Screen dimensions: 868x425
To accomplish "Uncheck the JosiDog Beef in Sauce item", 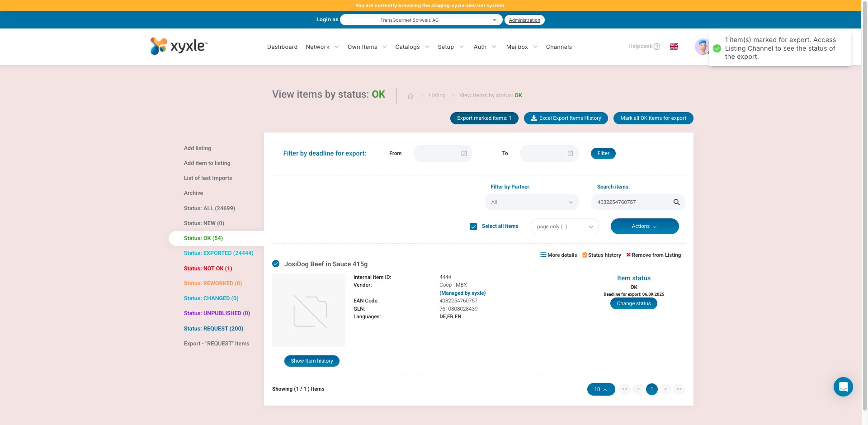I will click(276, 264).
